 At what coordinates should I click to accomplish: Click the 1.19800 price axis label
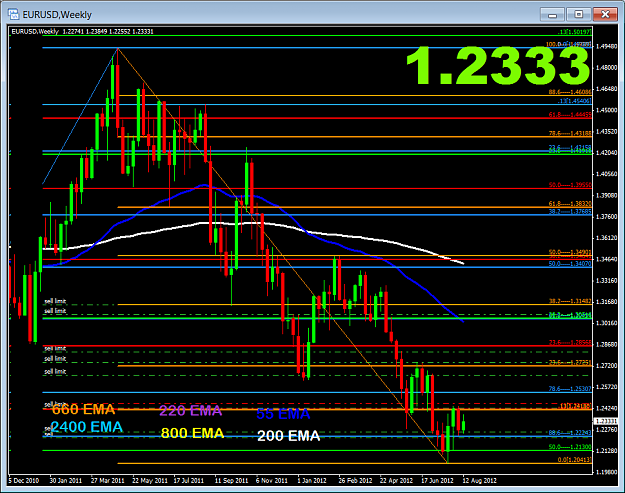coord(607,472)
